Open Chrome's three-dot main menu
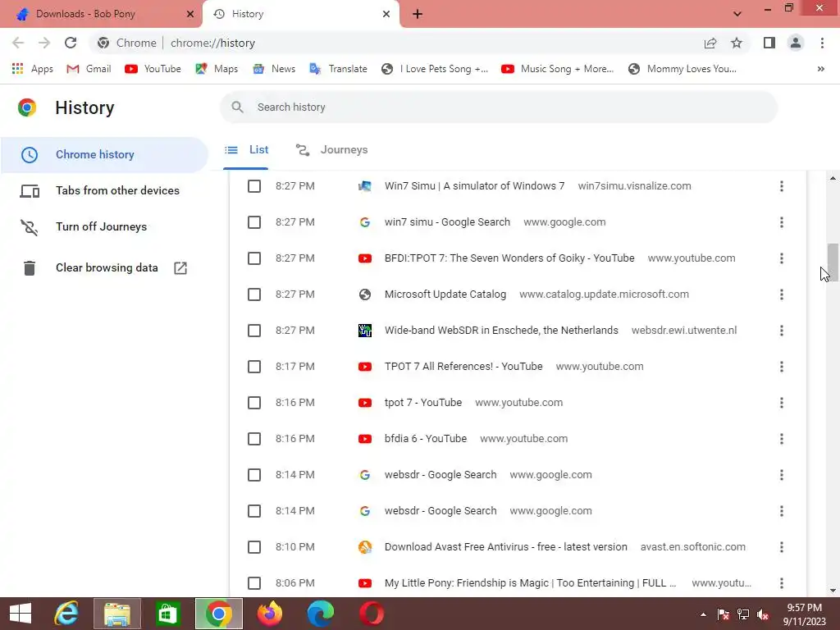This screenshot has height=630, width=840. (x=822, y=43)
